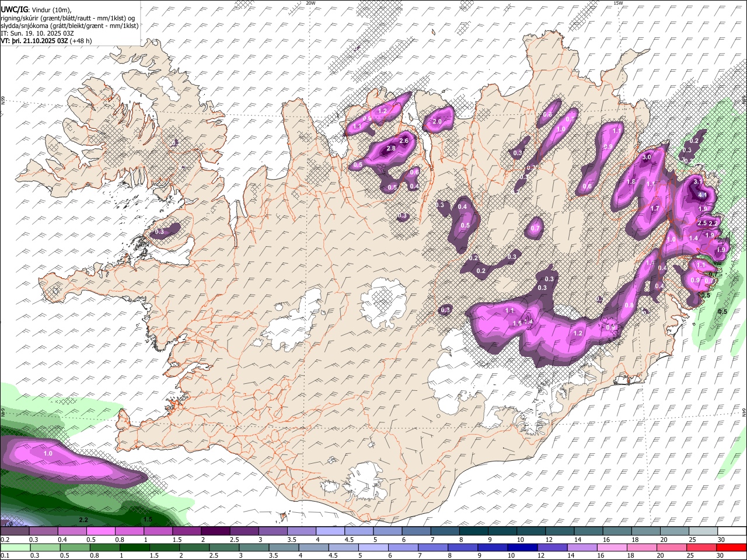Click the 'slydda/snjókoma' legend description line

(69, 26)
